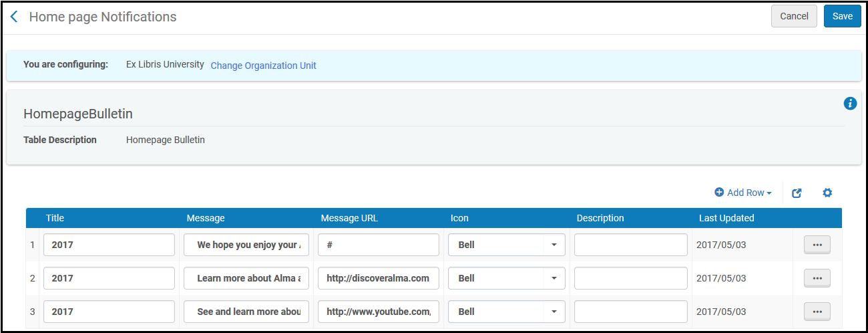The height and width of the screenshot is (333, 868).
Task: Click row 2 Message field
Action: coord(246,278)
